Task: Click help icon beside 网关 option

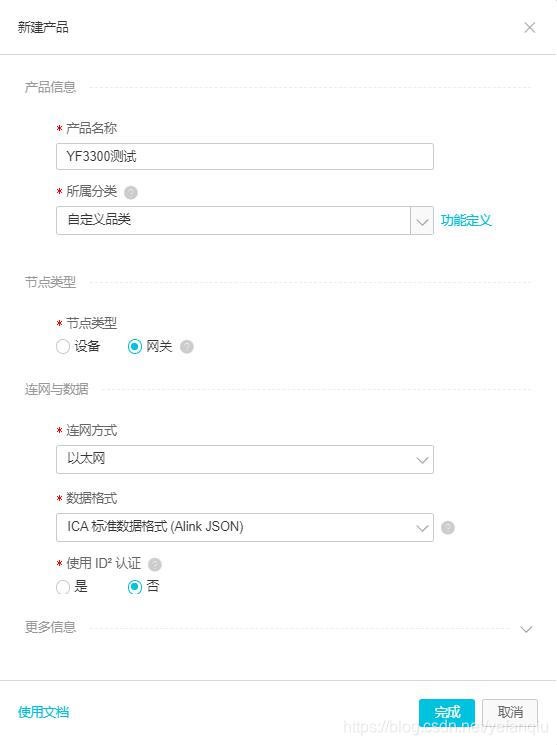Action: (187, 347)
